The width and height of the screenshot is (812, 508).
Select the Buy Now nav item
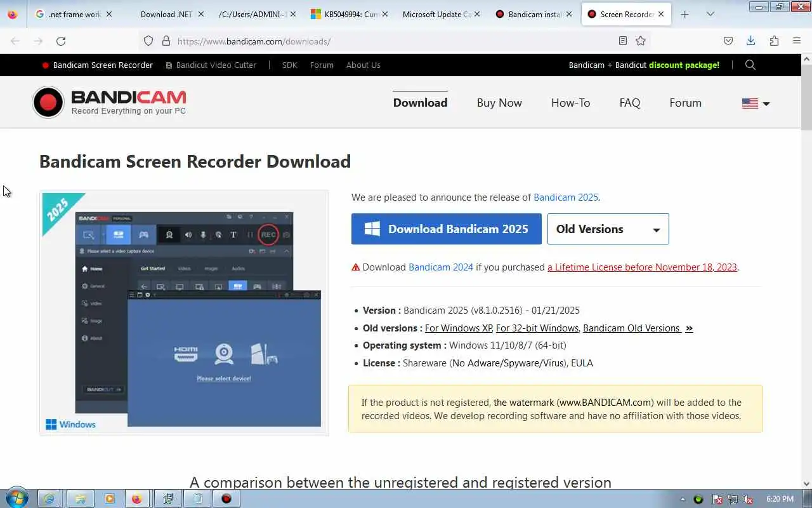click(x=499, y=102)
